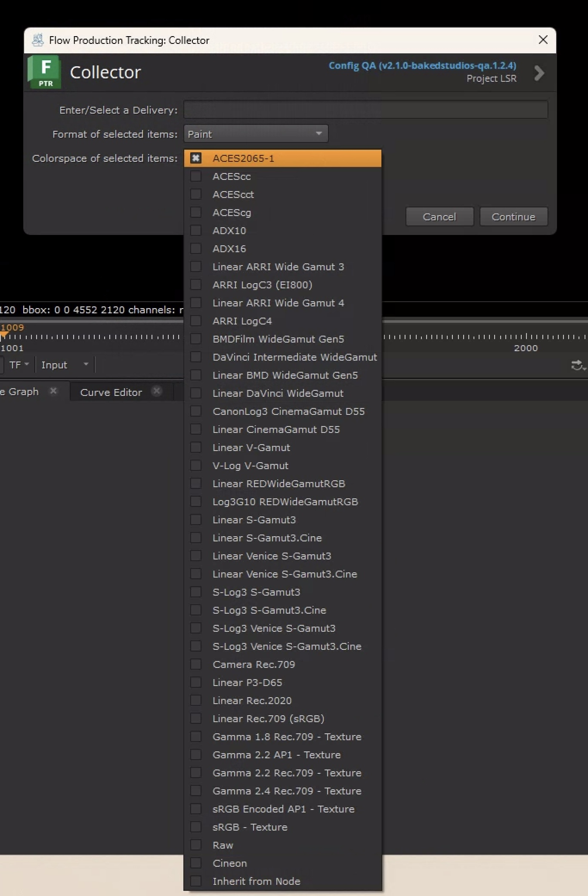Select V-Log V-Gamut colorspace

click(x=283, y=465)
